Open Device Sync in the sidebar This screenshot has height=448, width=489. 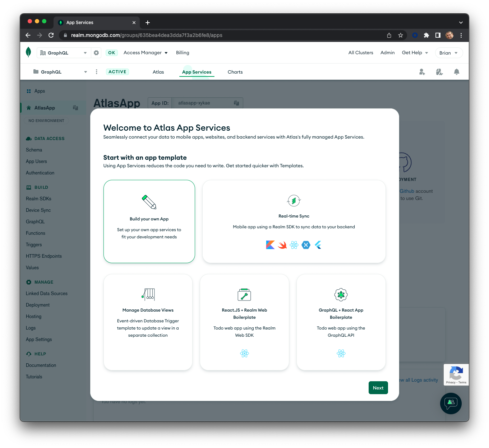point(38,210)
